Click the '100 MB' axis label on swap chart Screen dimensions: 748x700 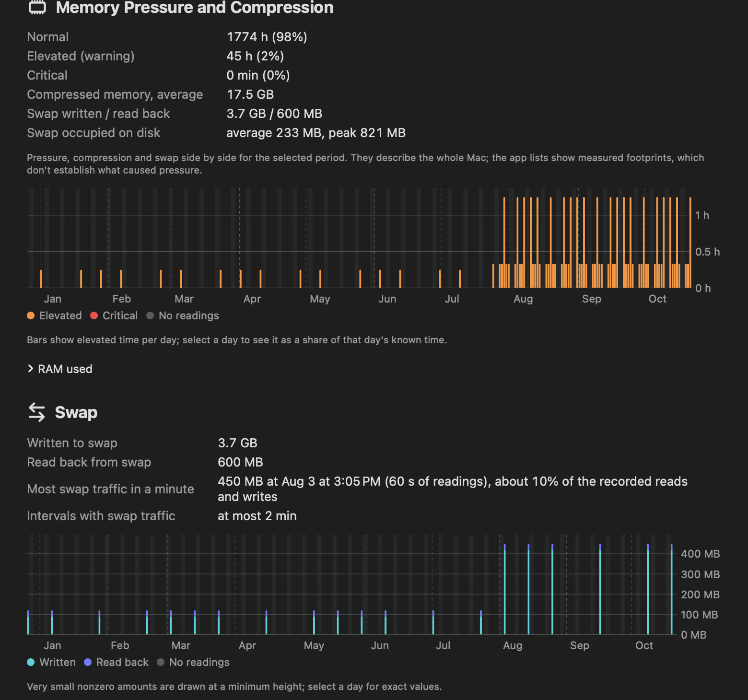click(699, 615)
